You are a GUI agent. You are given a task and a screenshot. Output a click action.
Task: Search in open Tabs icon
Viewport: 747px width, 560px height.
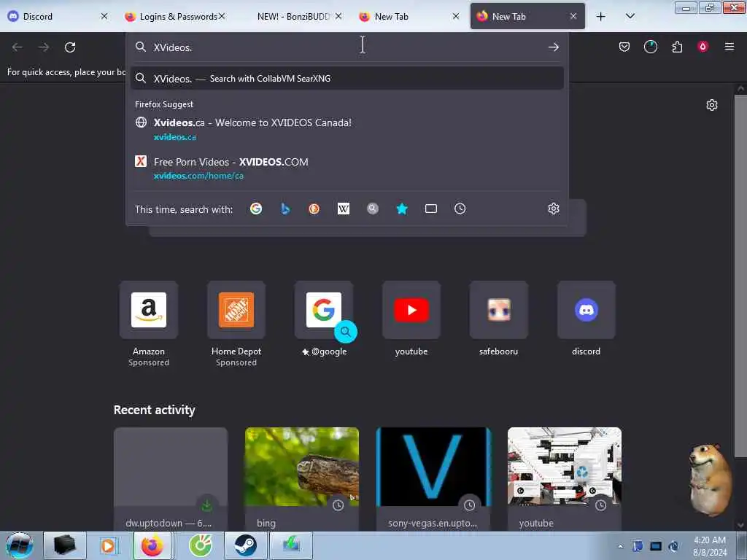point(430,209)
